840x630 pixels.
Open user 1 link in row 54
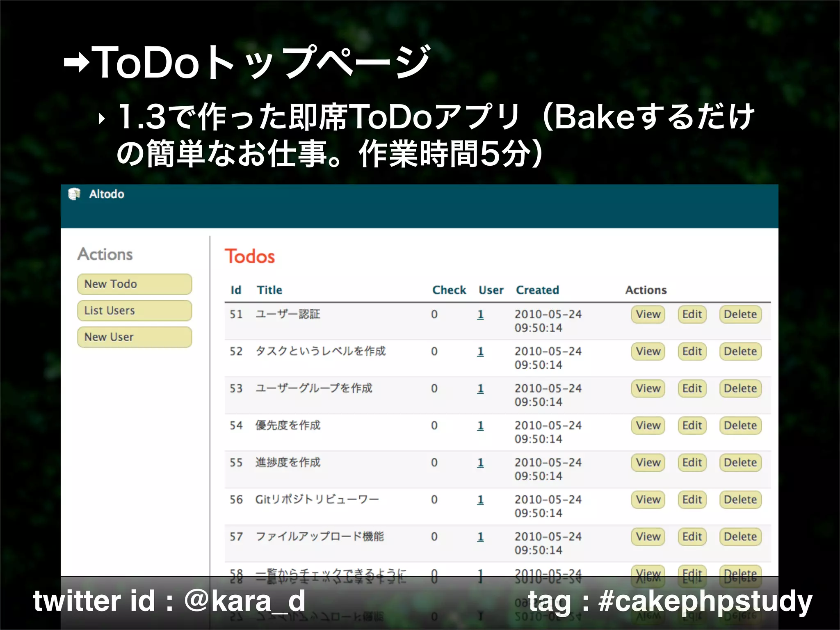tap(480, 426)
